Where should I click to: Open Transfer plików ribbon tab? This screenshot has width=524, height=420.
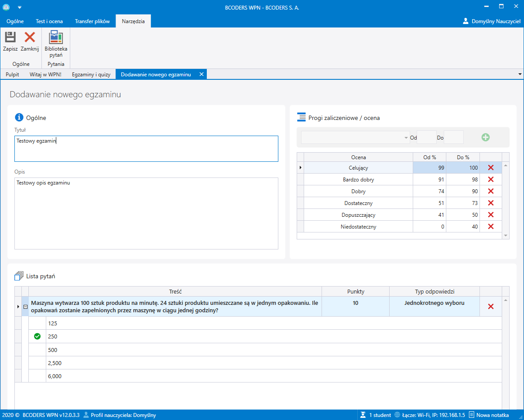pyautogui.click(x=92, y=21)
